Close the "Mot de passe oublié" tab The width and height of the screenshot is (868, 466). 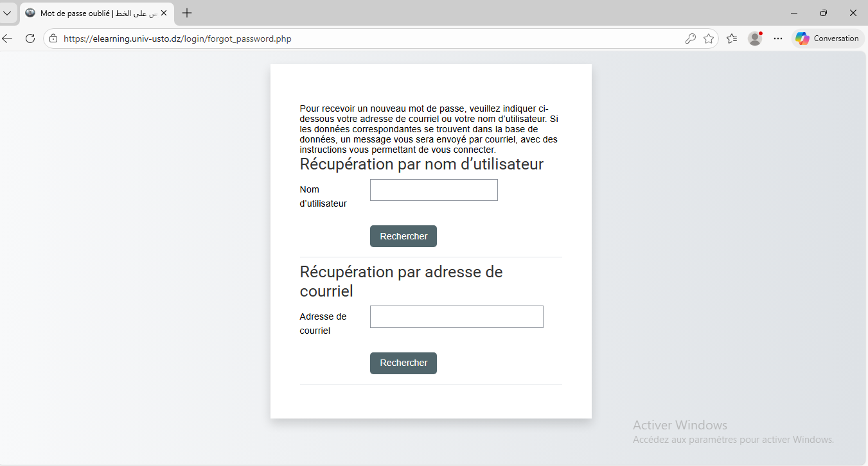coord(164,13)
